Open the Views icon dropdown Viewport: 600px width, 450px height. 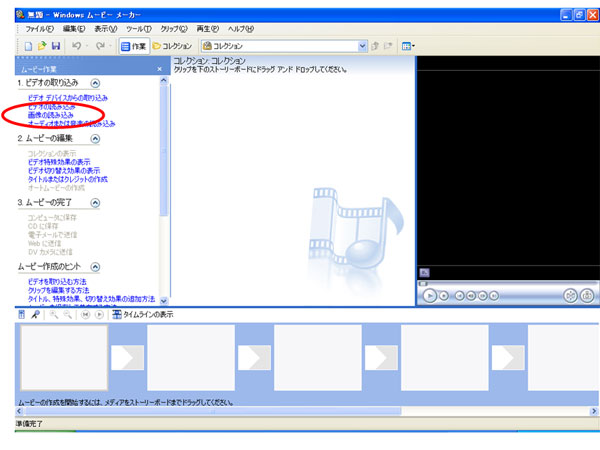(x=408, y=46)
